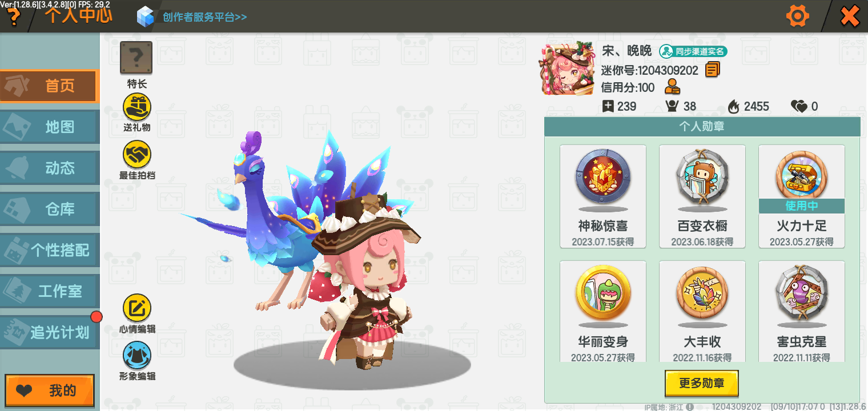The width and height of the screenshot is (868, 411).
Task: Open the 最佳拍档 best partner icon
Action: [137, 155]
